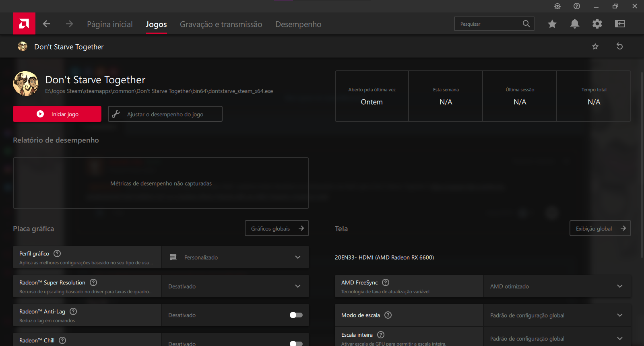Click Ajustar o desempenho do jogo button
This screenshot has height=346, width=644.
[165, 114]
